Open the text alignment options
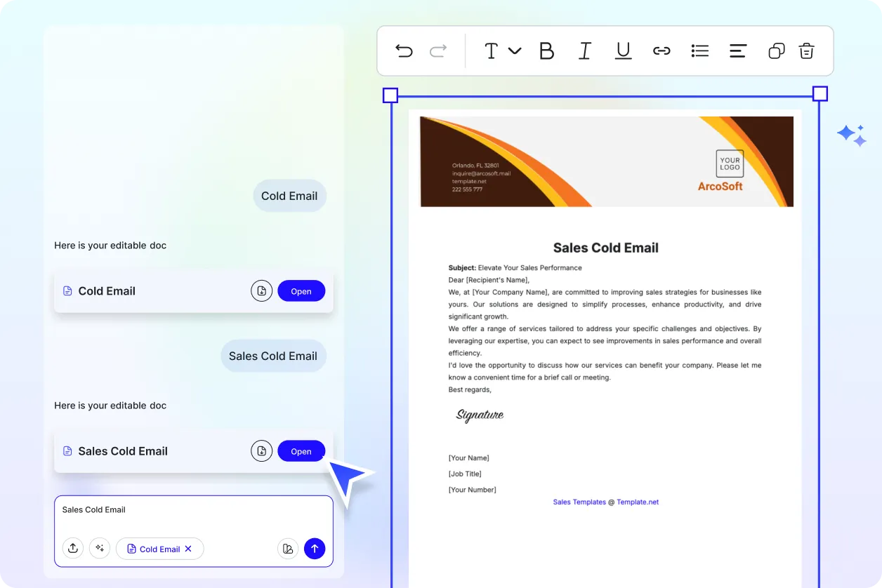This screenshot has width=882, height=588. (x=738, y=51)
